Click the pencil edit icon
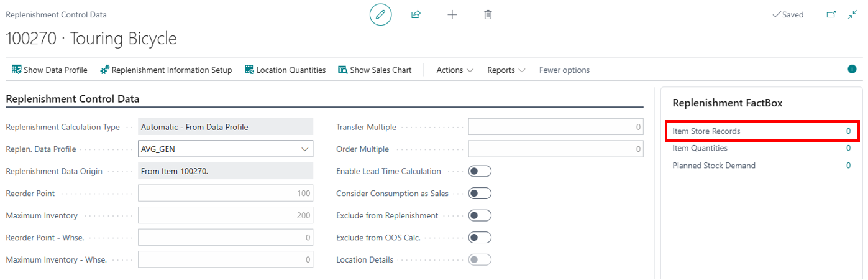The height and width of the screenshot is (280, 868). coord(380,14)
